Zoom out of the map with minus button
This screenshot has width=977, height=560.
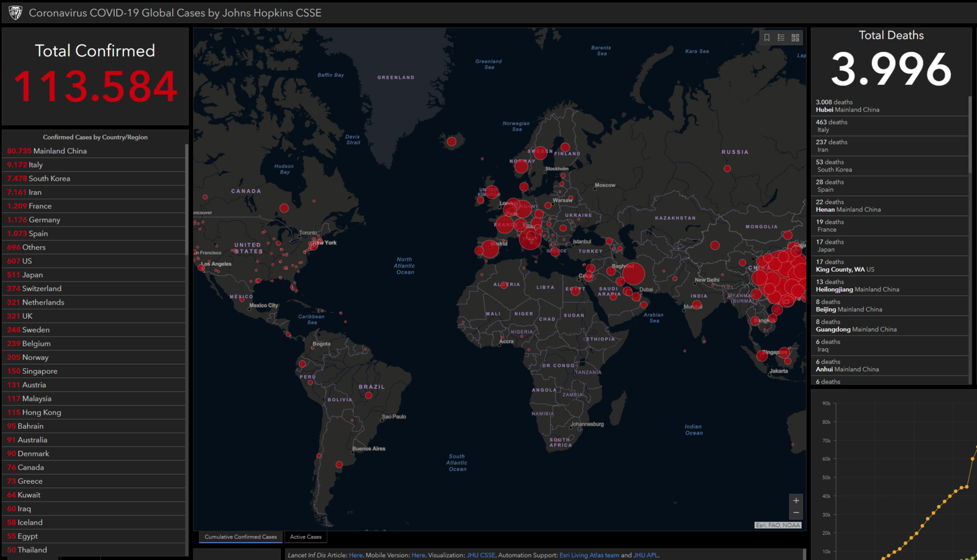click(796, 513)
